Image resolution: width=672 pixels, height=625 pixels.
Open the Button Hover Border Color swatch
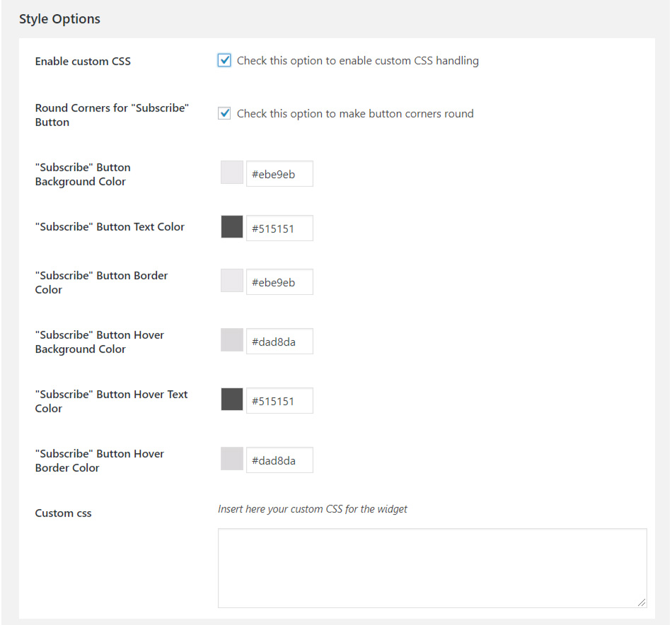tap(232, 459)
